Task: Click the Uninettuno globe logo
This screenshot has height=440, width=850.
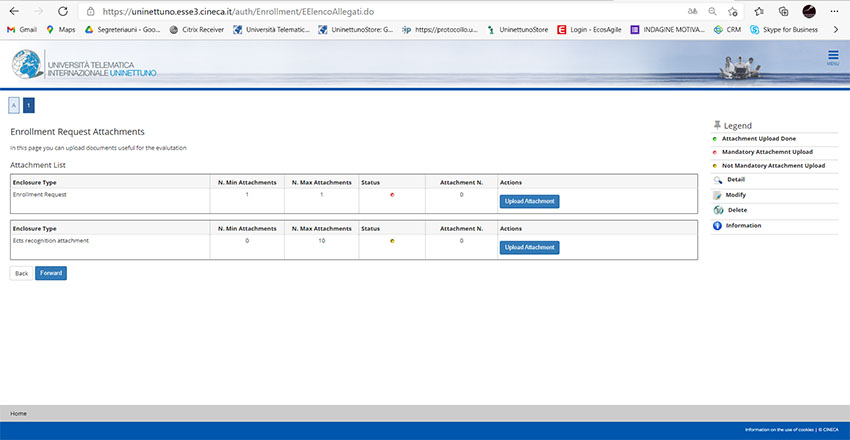Action: click(x=28, y=66)
